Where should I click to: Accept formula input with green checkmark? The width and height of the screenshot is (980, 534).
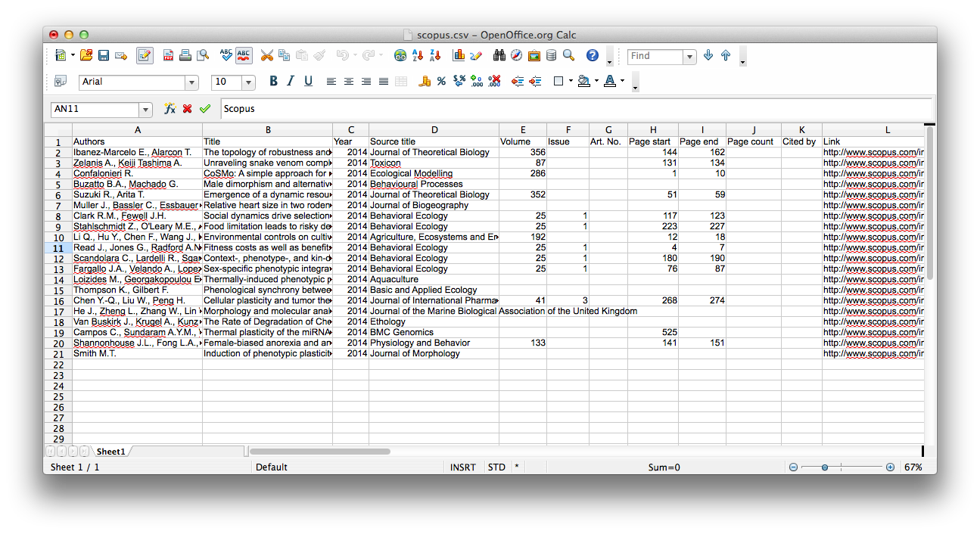204,109
